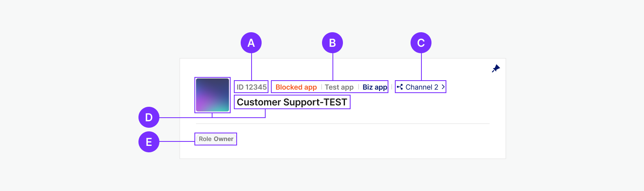Expand Channel 2 using the chevron arrow
644x191 pixels.
[x=443, y=87]
